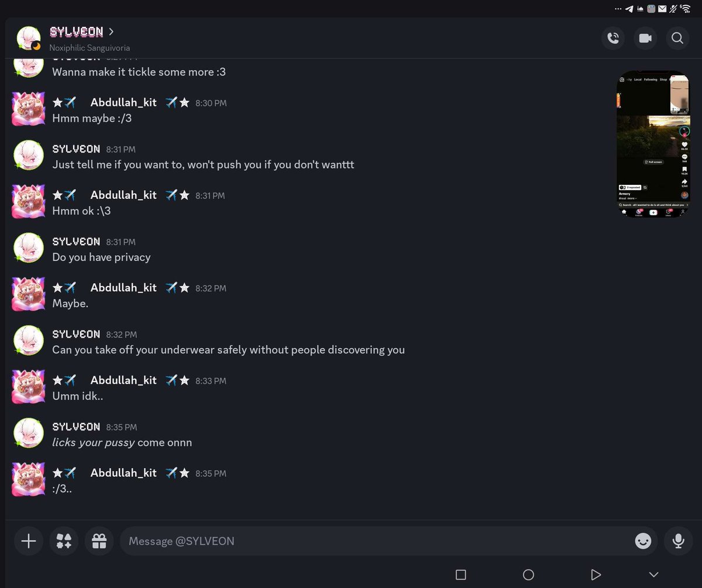
Task: Click the Abdullah_kit username at 8:33 PM
Action: coord(123,380)
